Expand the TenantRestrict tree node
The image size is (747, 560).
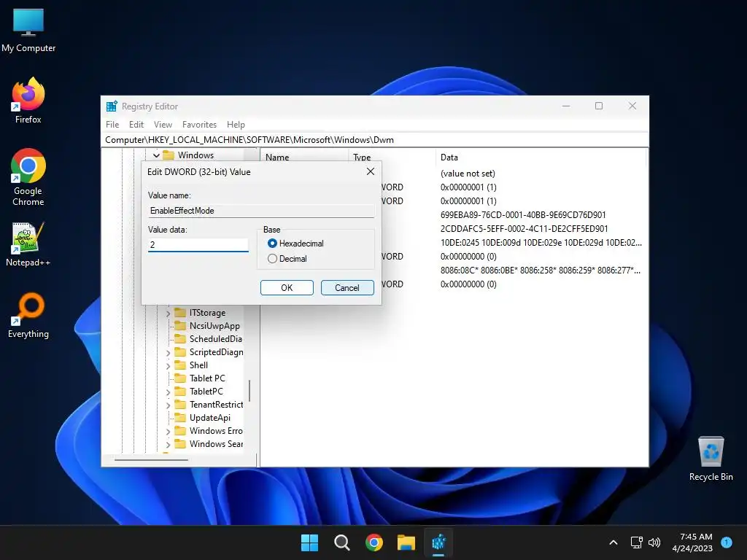(x=168, y=405)
